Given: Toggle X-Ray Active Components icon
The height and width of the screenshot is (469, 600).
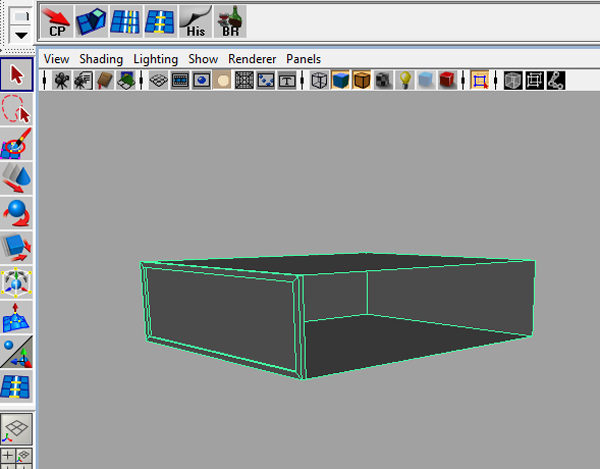Looking at the screenshot, I should (x=534, y=80).
